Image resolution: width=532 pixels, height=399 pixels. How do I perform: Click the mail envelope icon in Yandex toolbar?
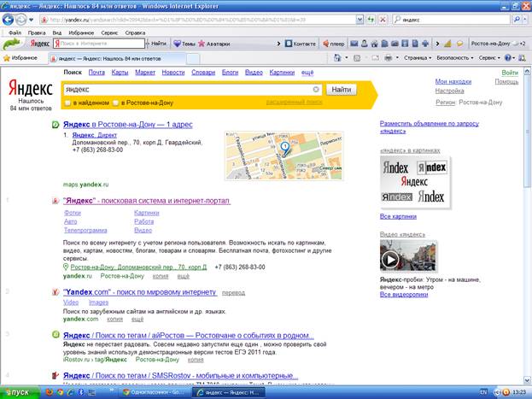pyautogui.click(x=354, y=44)
